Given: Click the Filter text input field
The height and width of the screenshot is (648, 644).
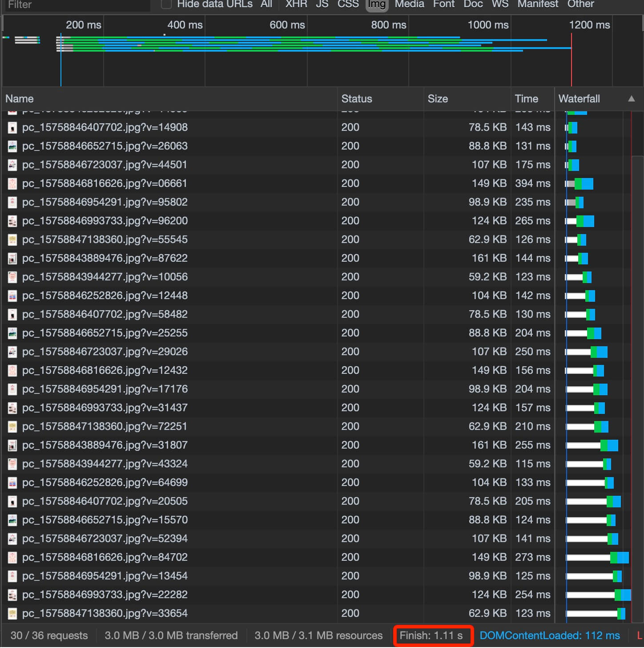Looking at the screenshot, I should point(76,4).
